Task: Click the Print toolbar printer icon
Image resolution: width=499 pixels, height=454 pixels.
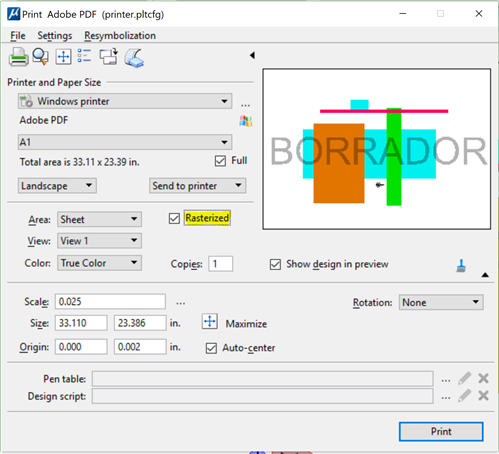Action: point(18,57)
